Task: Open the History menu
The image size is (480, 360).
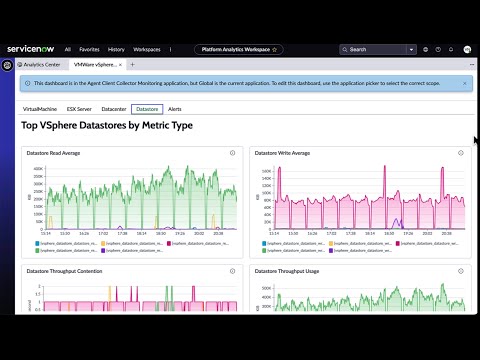Action: (x=116, y=49)
